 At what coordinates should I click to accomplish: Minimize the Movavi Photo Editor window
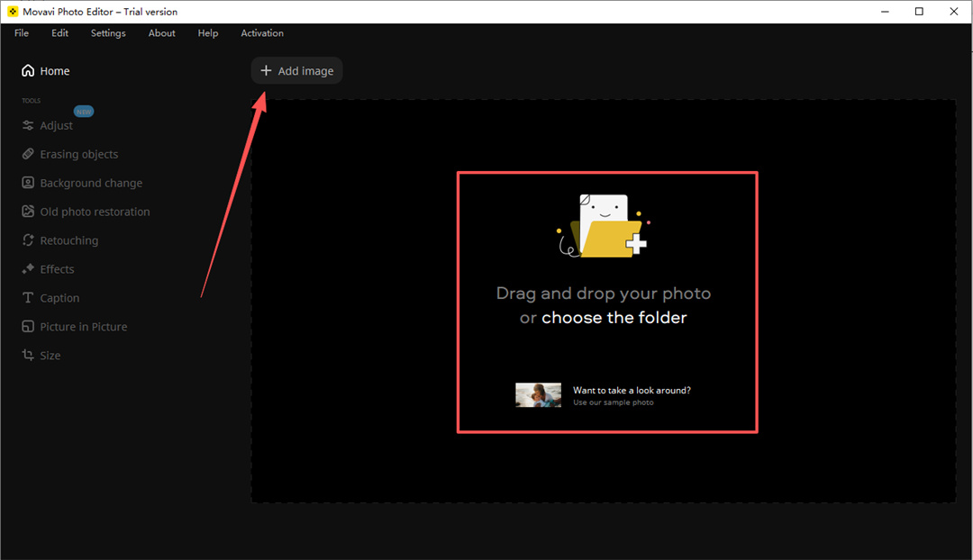coord(885,11)
